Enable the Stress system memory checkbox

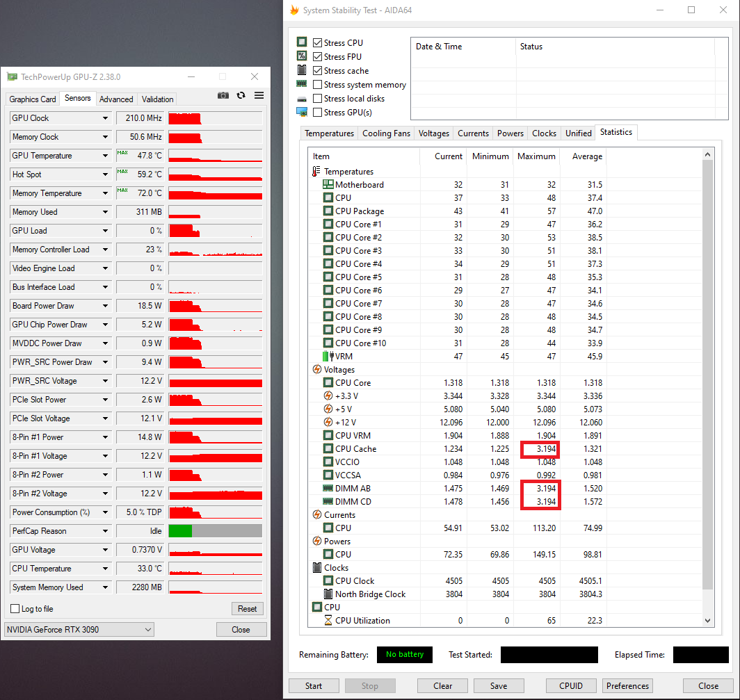click(318, 85)
